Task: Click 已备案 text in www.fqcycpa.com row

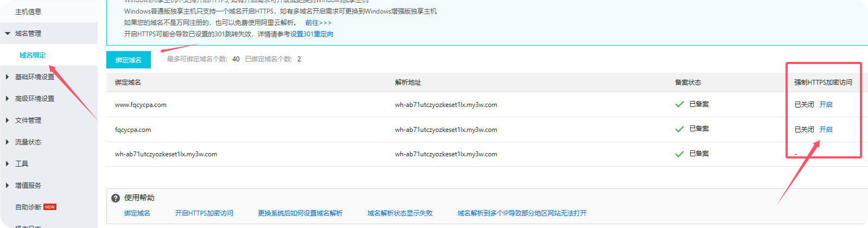Action: coord(699,104)
